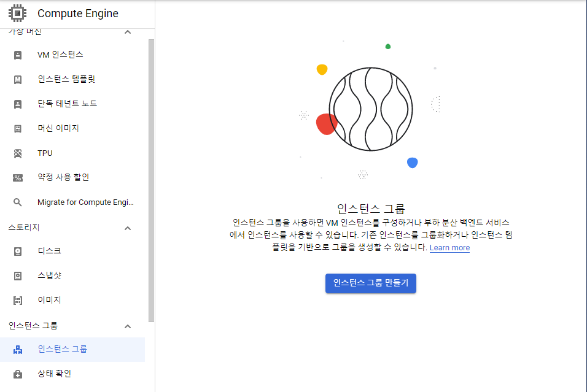The height and width of the screenshot is (392, 587).
Task: Click the Migrate for Compute Engine magnifier icon
Action: (18, 202)
